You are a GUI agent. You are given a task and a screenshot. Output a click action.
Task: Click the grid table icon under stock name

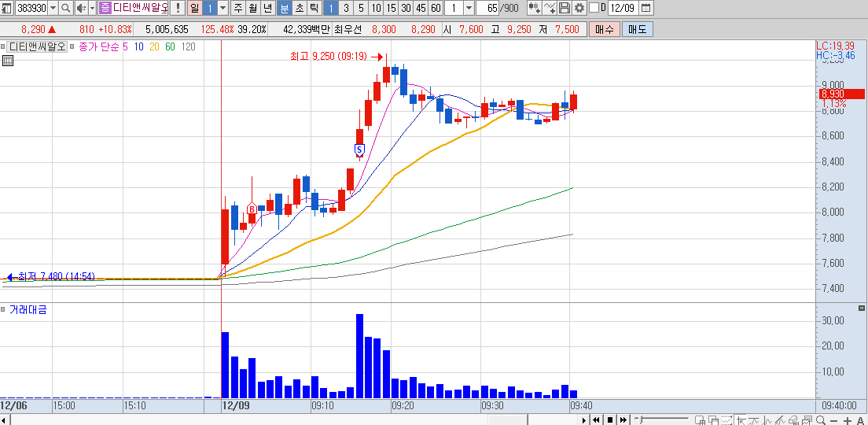click(8, 61)
